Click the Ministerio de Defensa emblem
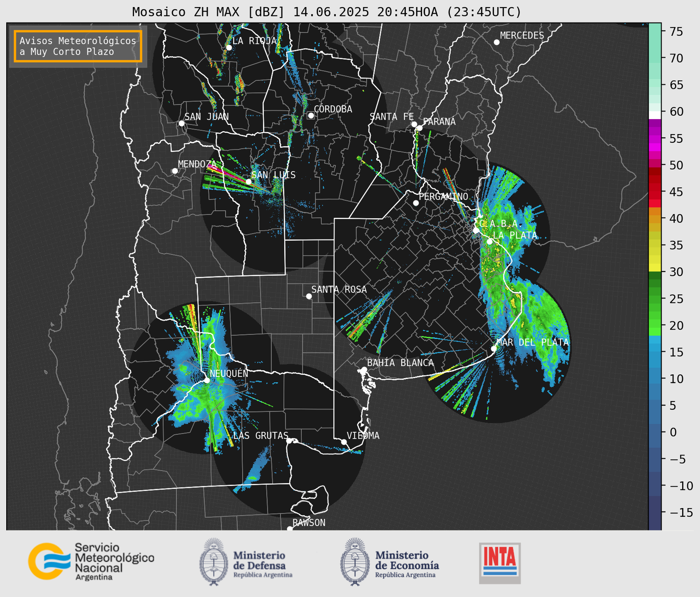 (213, 562)
